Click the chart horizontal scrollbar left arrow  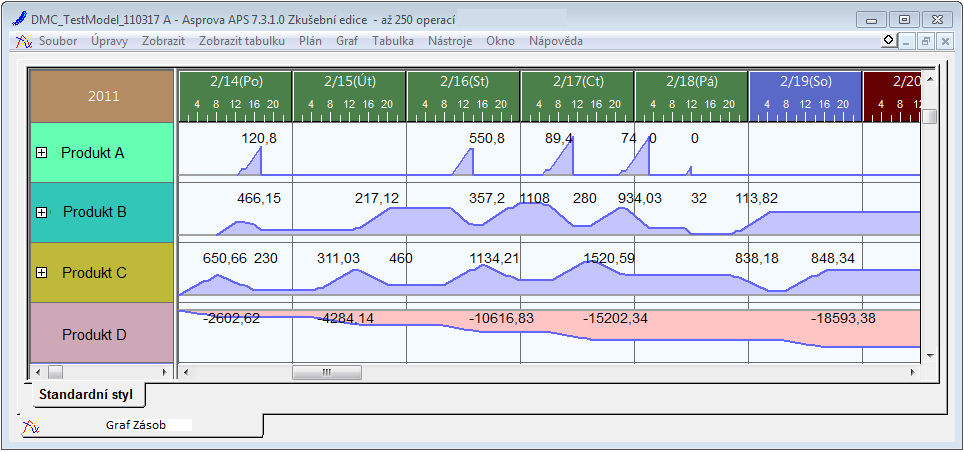186,372
